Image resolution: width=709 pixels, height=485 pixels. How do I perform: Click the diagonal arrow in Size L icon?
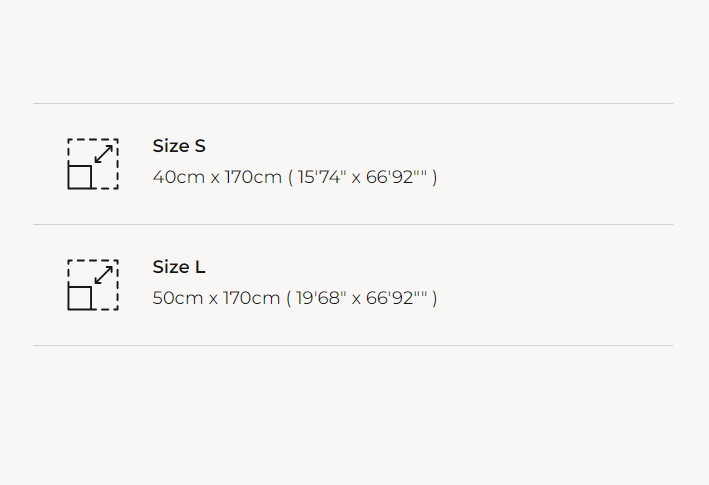(103, 276)
